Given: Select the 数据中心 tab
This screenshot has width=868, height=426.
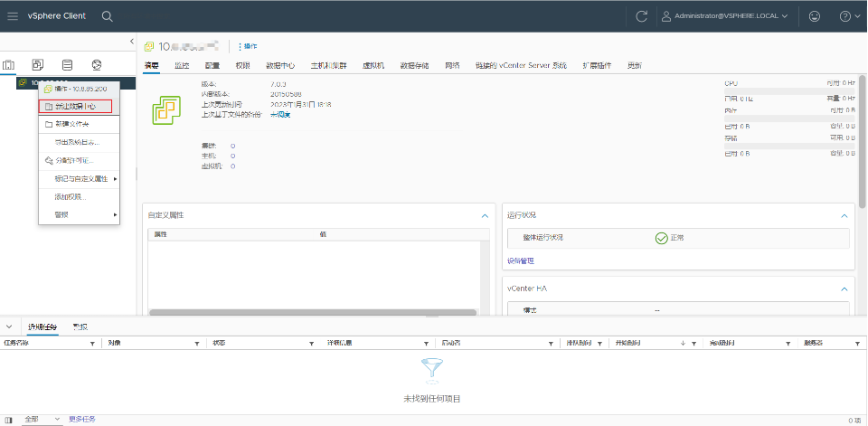Looking at the screenshot, I should pos(280,65).
